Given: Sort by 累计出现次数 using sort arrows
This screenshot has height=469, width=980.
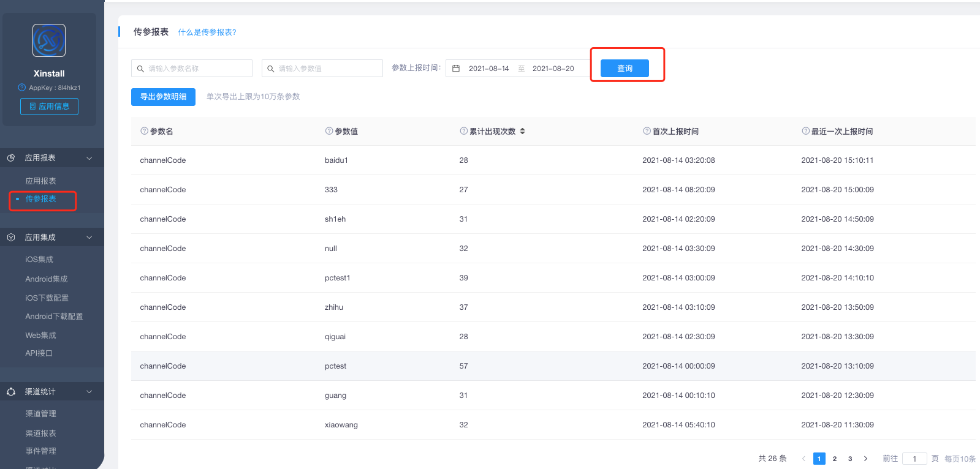Looking at the screenshot, I should 522,131.
